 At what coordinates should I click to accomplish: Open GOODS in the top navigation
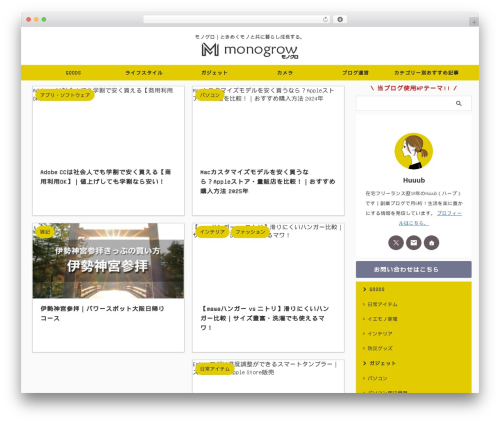[x=73, y=73]
